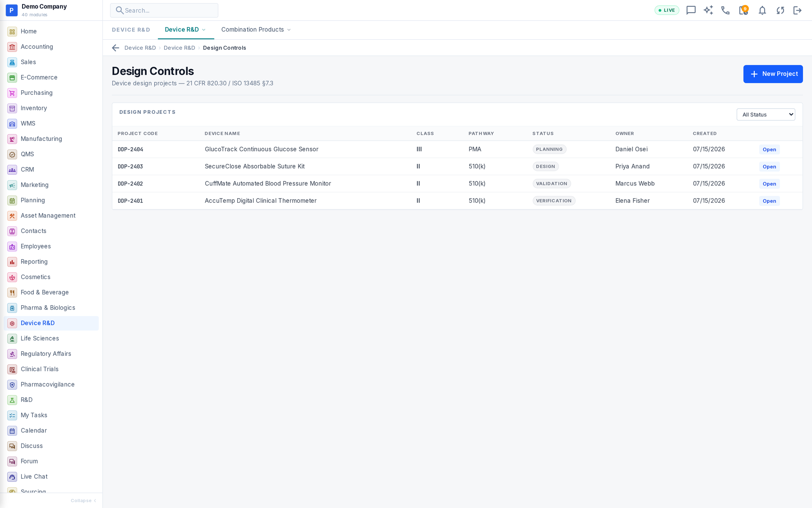Open Forum in the sidebar
The height and width of the screenshot is (508, 812).
click(51, 461)
